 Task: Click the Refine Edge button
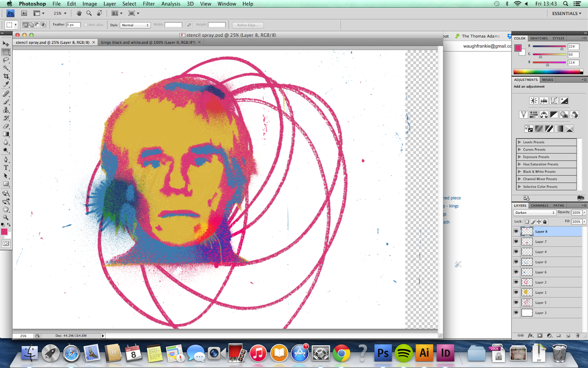pos(248,25)
